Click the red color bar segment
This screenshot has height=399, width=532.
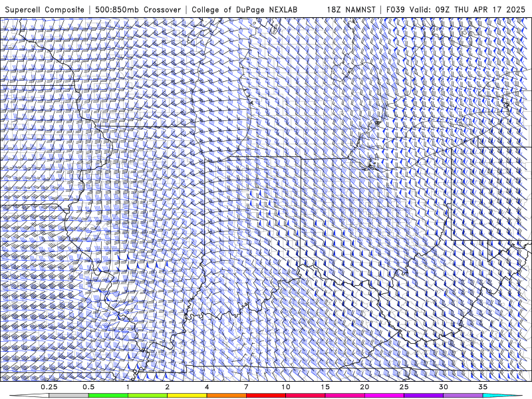pyautogui.click(x=265, y=395)
